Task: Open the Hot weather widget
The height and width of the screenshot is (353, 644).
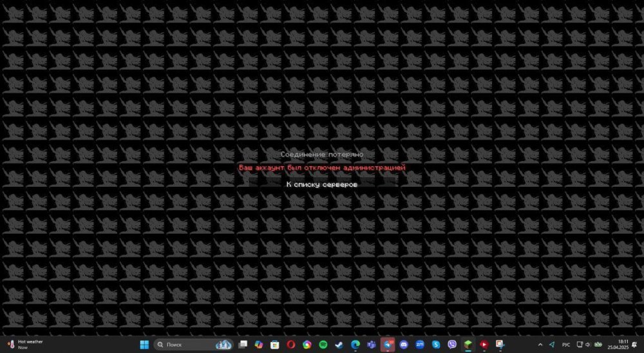Action: [24, 345]
